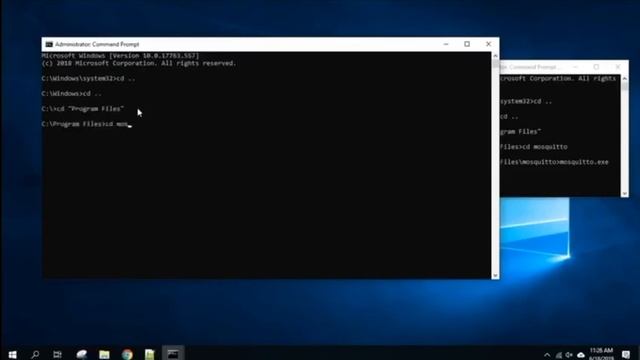Open File Explorer from the taskbar

[104, 354]
